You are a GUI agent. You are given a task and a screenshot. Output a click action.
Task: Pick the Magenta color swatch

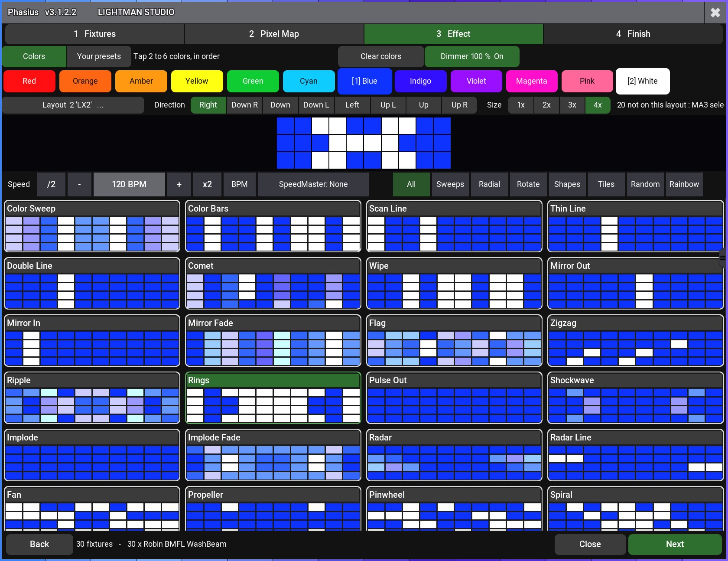tap(531, 81)
